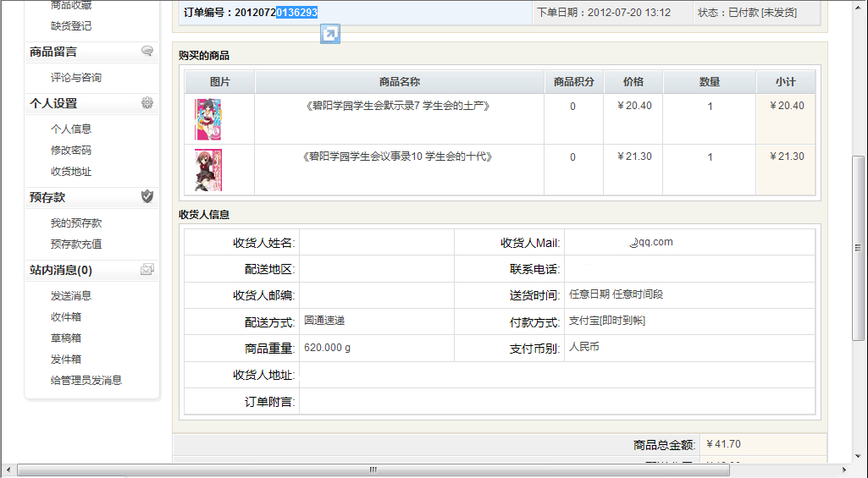The image size is (868, 478).
Task: Click the 预存款 section header
Action: tap(47, 197)
